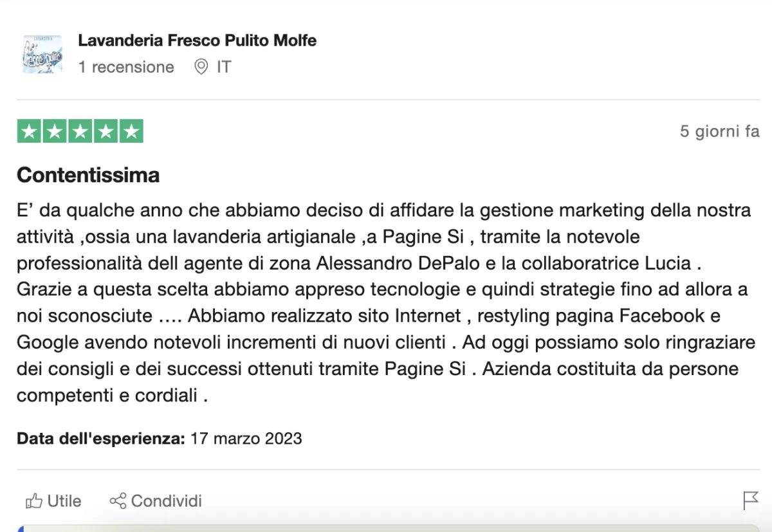This screenshot has width=772, height=532.
Task: Open the Lavanderia Fresco Pulito Molfe avatar
Action: coord(42,55)
